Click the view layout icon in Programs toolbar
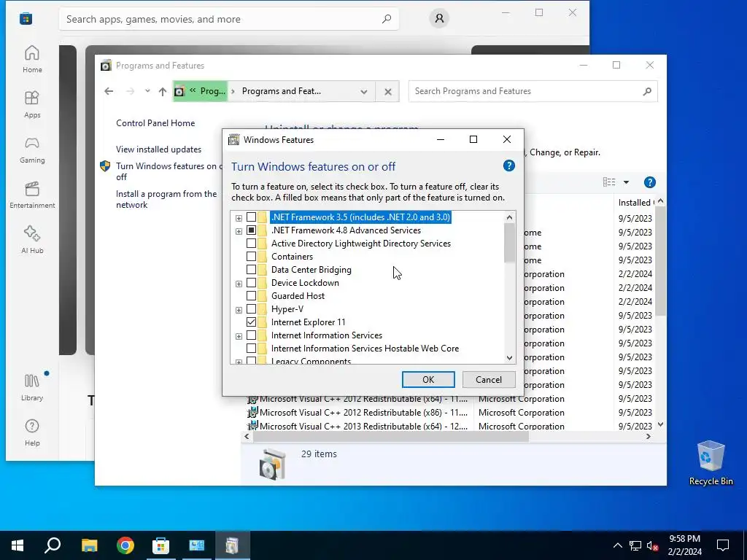 tap(609, 182)
